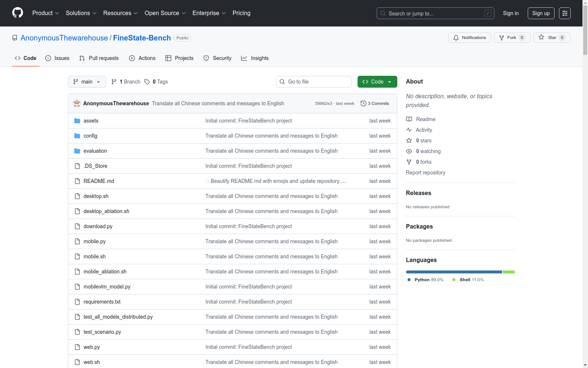The image size is (588, 368).
Task: Open the Projects tab
Action: click(179, 58)
